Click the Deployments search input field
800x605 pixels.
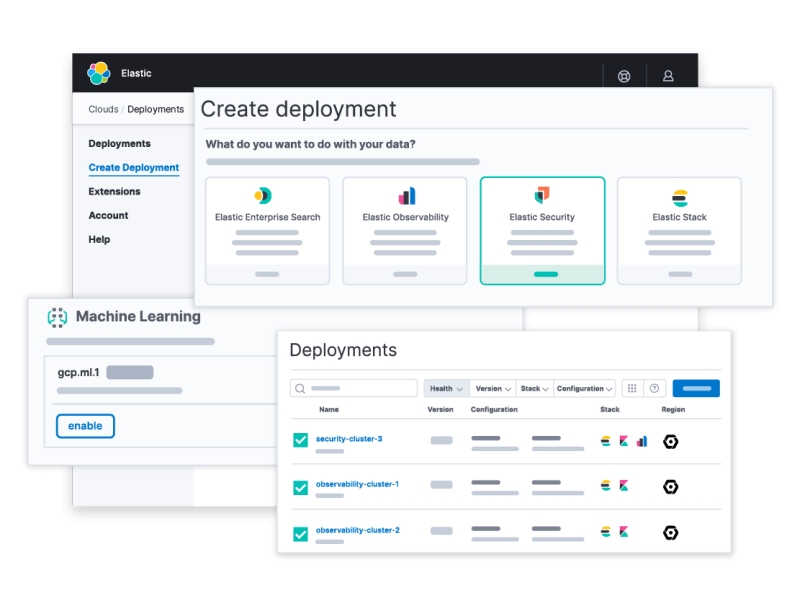click(354, 389)
